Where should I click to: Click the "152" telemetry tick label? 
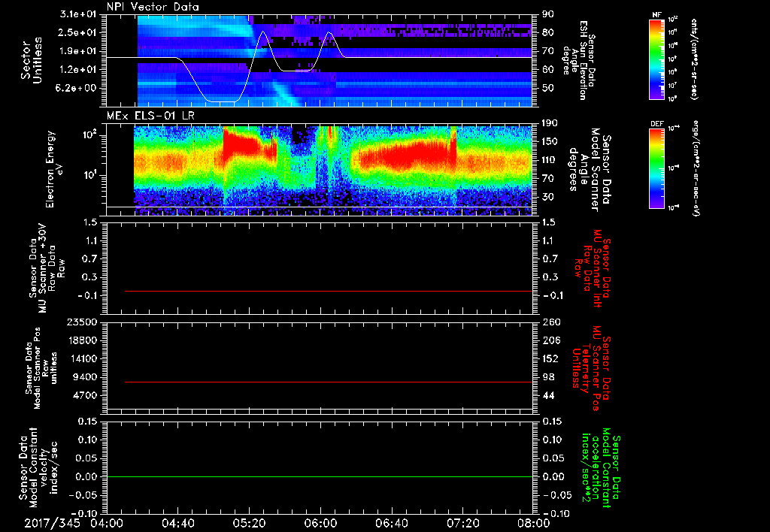[551, 358]
